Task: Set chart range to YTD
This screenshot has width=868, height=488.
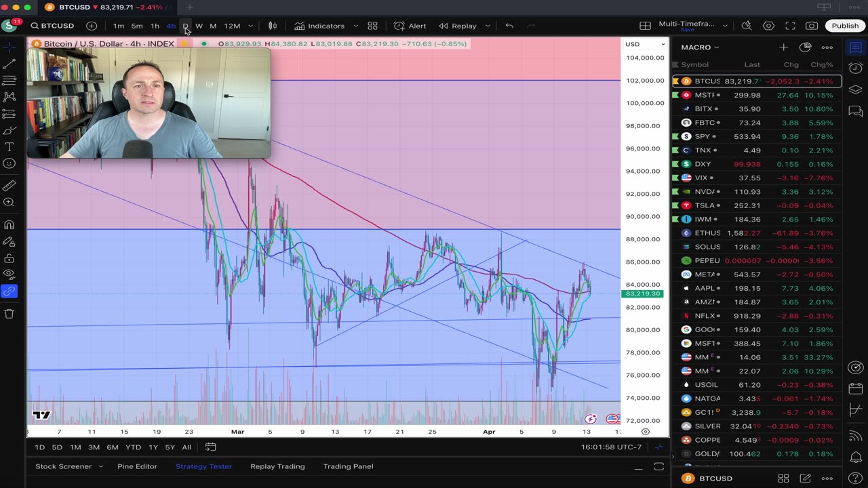Action: click(x=133, y=447)
